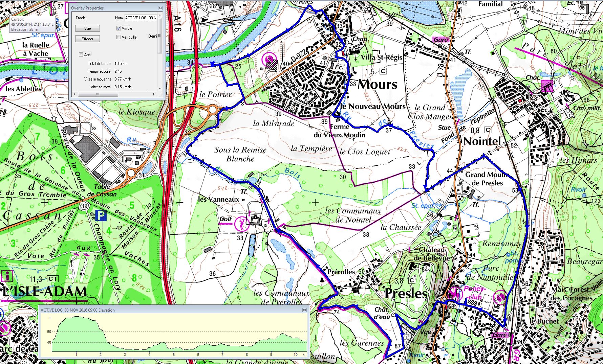Click the 9 km mark on elevation profile

271,354
